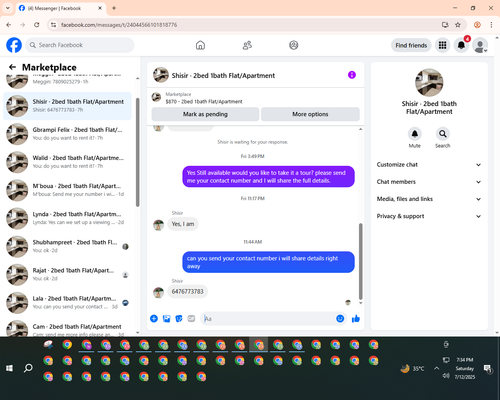The width and height of the screenshot is (500, 400).
Task: Click More options button
Action: (x=310, y=114)
